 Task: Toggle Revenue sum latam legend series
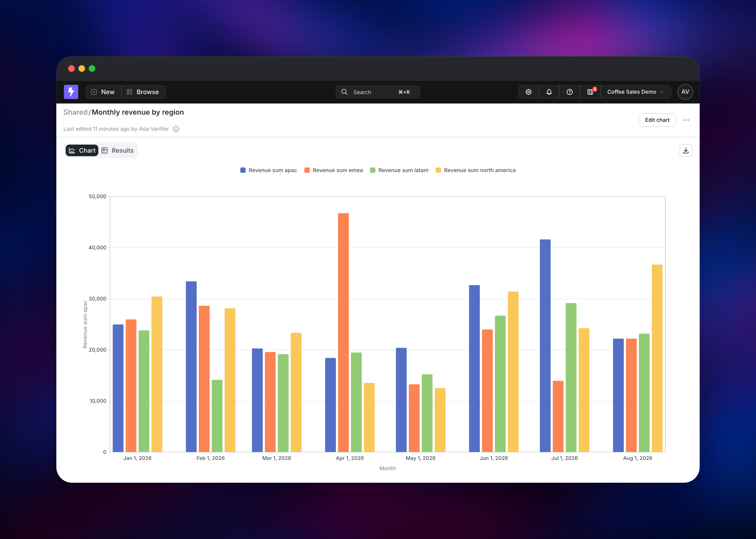(399, 170)
